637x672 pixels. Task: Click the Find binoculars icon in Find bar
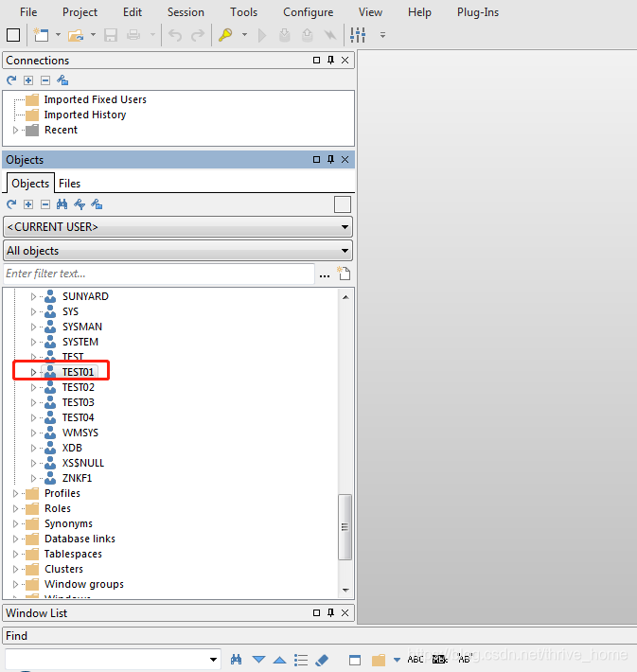[236, 660]
